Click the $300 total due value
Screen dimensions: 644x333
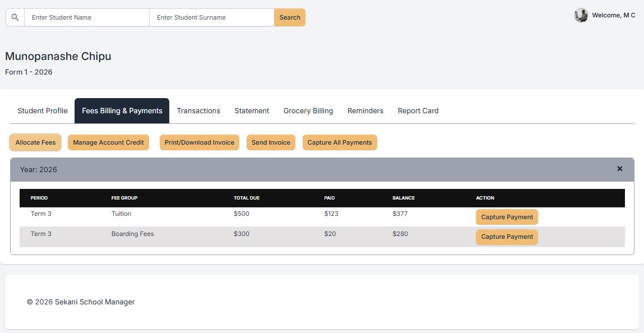(x=242, y=234)
